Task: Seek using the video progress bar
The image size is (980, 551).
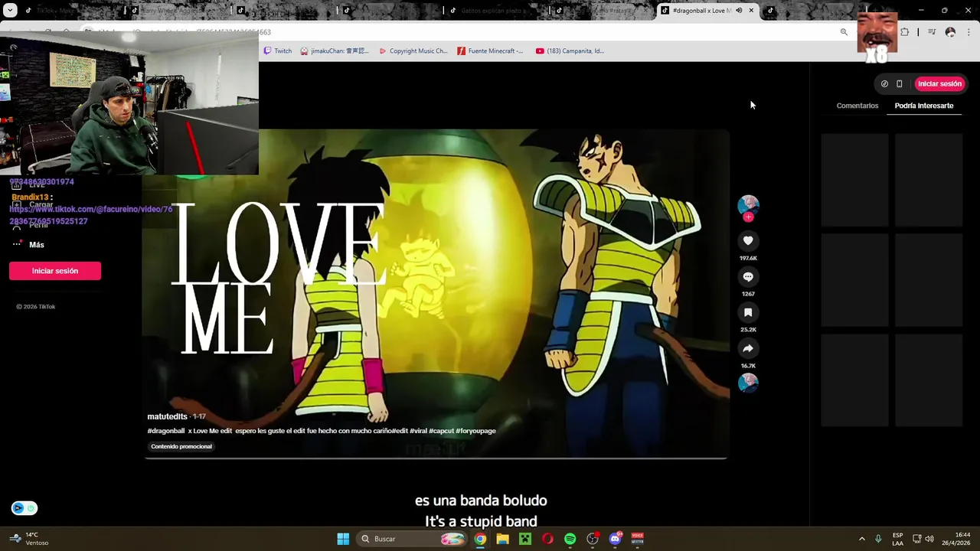Action: (x=435, y=458)
